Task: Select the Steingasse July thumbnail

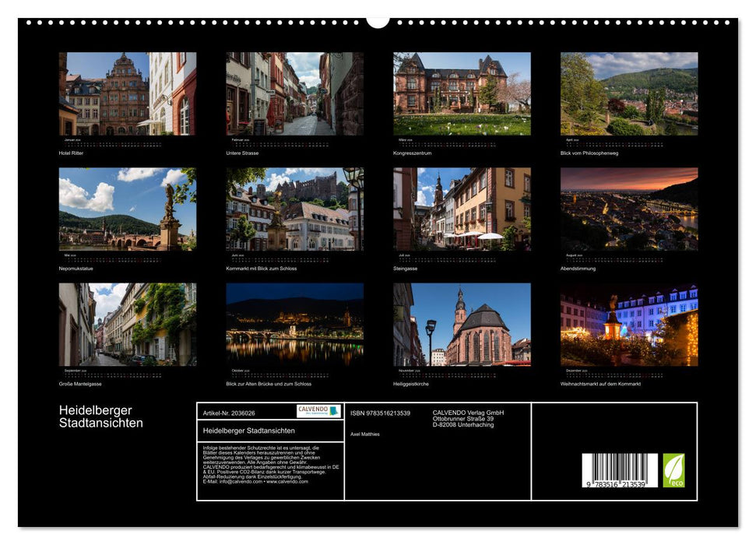Action: coord(462,209)
